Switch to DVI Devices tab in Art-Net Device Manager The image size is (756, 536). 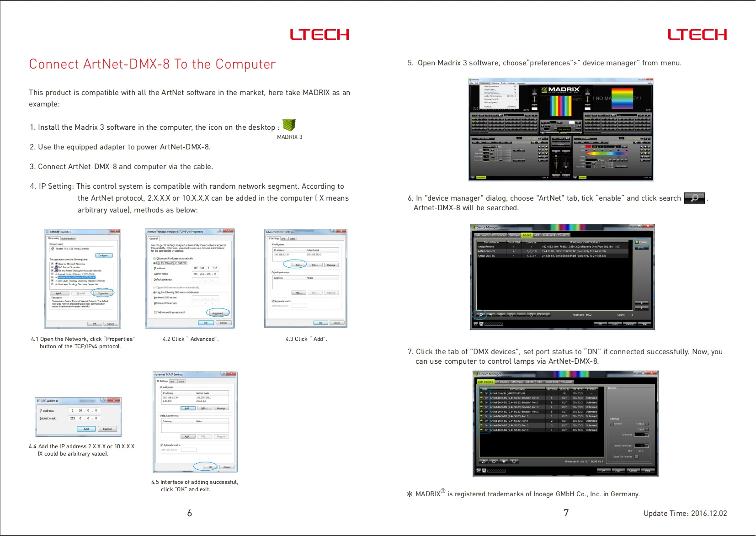[x=499, y=235]
